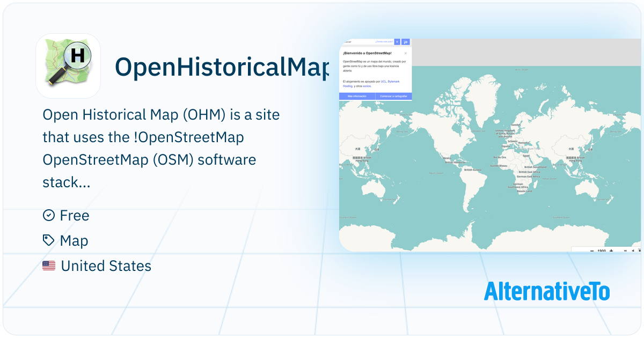Screen dimensions: 644x338
Task: Click the Open Historical Map description paragraph
Action: coord(161,149)
